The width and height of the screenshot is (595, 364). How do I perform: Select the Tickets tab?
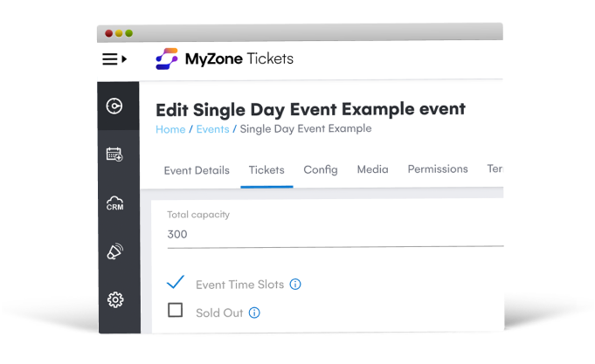(x=266, y=170)
